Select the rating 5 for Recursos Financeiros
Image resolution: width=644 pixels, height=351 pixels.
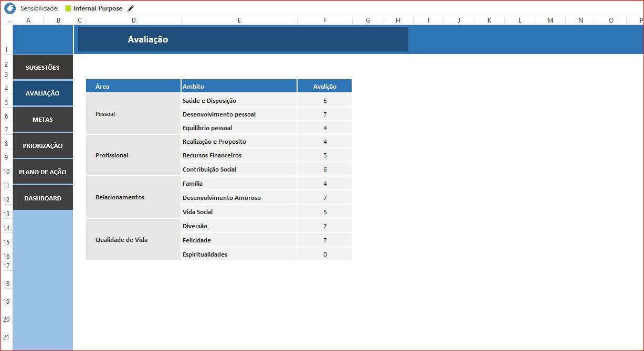(x=325, y=155)
